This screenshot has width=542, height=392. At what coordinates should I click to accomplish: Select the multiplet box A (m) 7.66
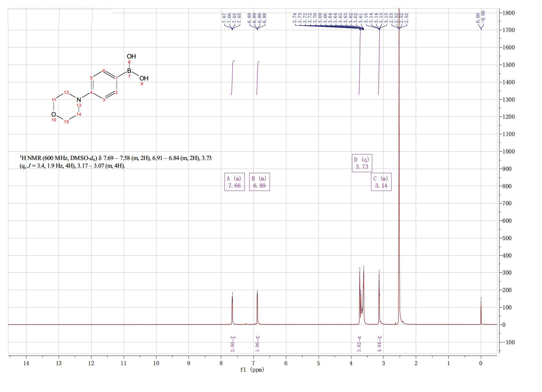pos(235,182)
